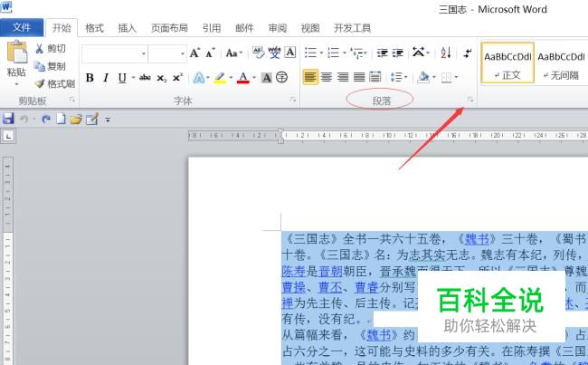Image resolution: width=588 pixels, height=365 pixels.
Task: Open the Phonetic Guide (wén) tool
Action: point(274,53)
